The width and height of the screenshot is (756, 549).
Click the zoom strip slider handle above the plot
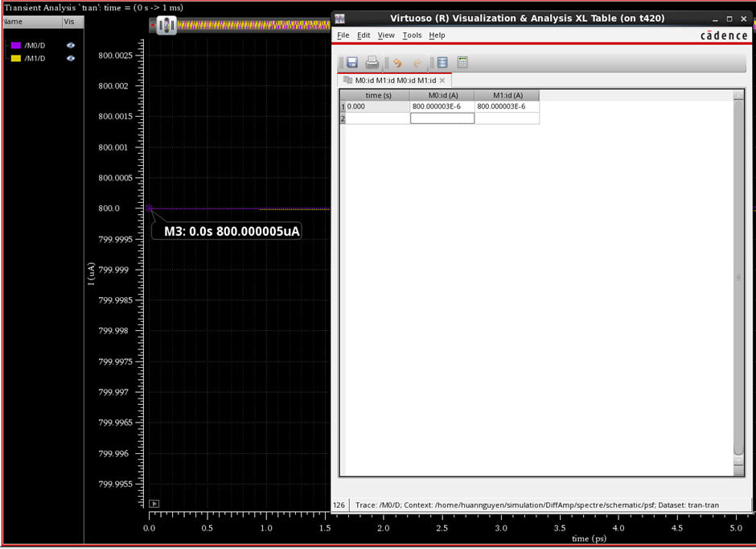166,26
